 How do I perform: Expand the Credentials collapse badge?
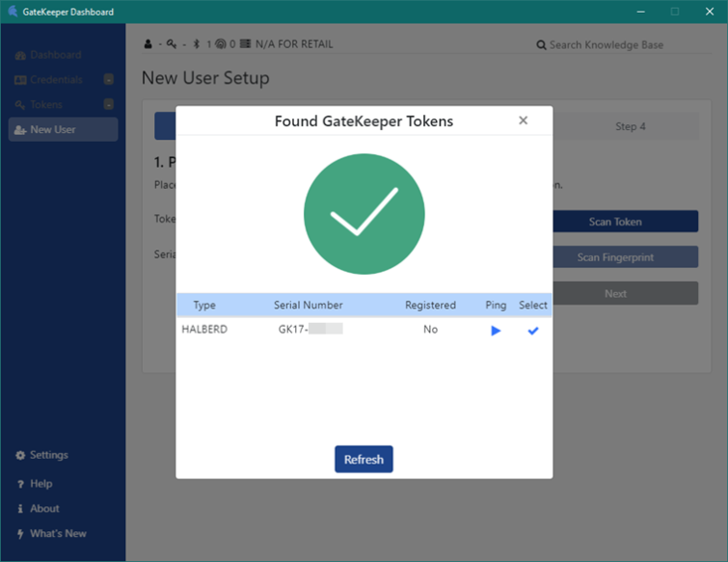pyautogui.click(x=109, y=80)
